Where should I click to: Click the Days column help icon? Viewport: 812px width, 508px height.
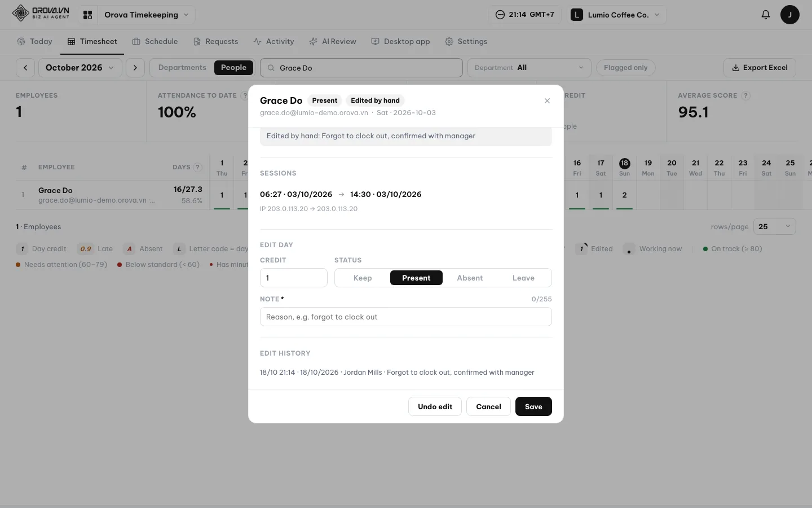tap(198, 167)
